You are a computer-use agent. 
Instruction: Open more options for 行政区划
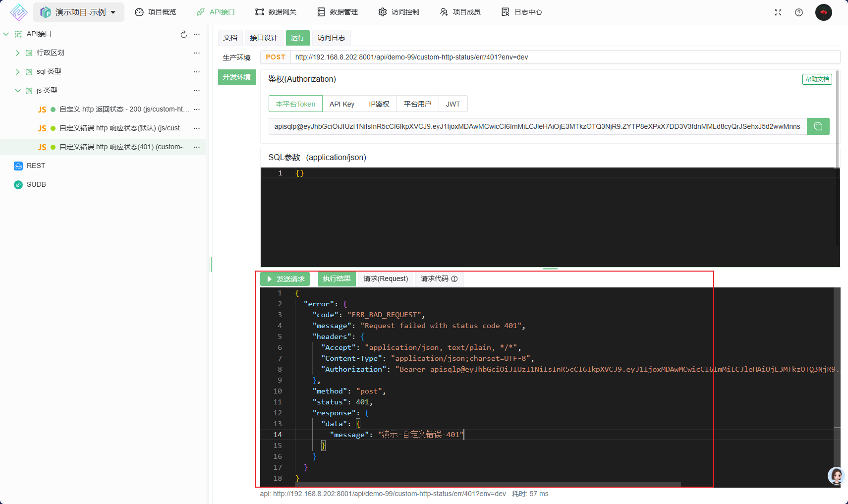(x=197, y=53)
